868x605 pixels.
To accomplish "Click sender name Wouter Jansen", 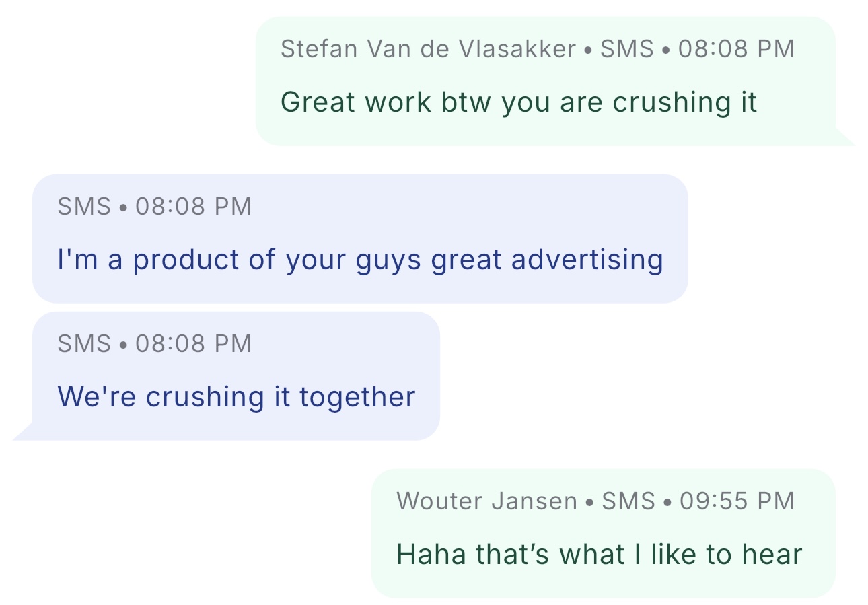I will pos(486,501).
